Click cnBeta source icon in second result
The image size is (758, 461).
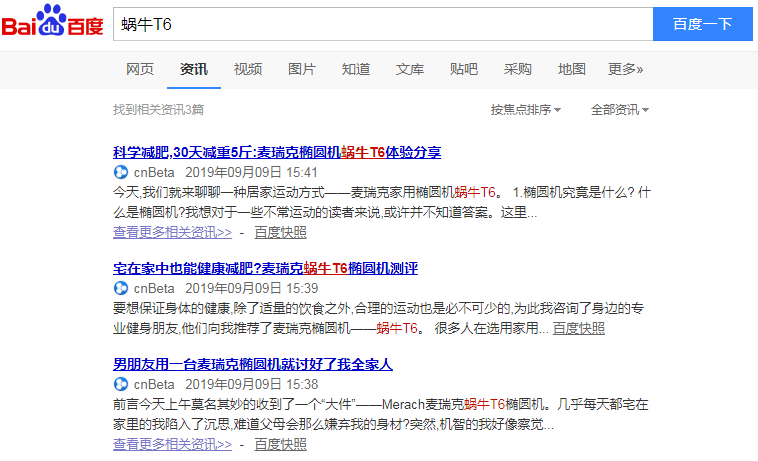[x=120, y=288]
